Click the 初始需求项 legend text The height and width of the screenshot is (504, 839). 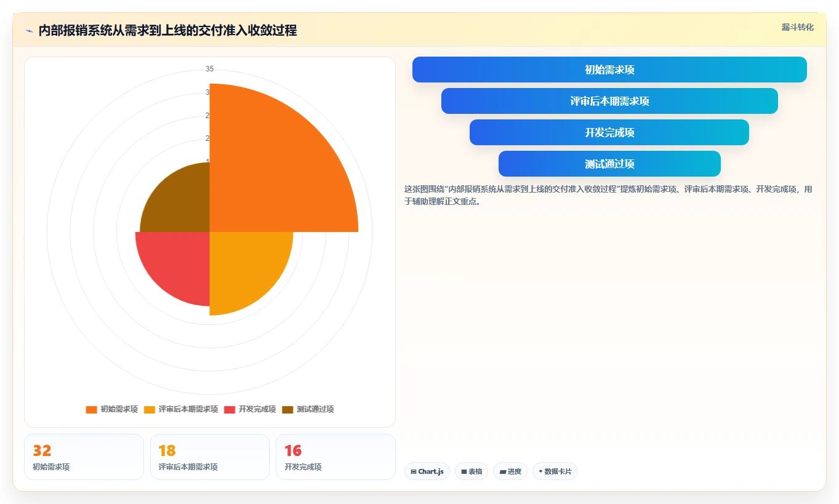[x=119, y=410]
